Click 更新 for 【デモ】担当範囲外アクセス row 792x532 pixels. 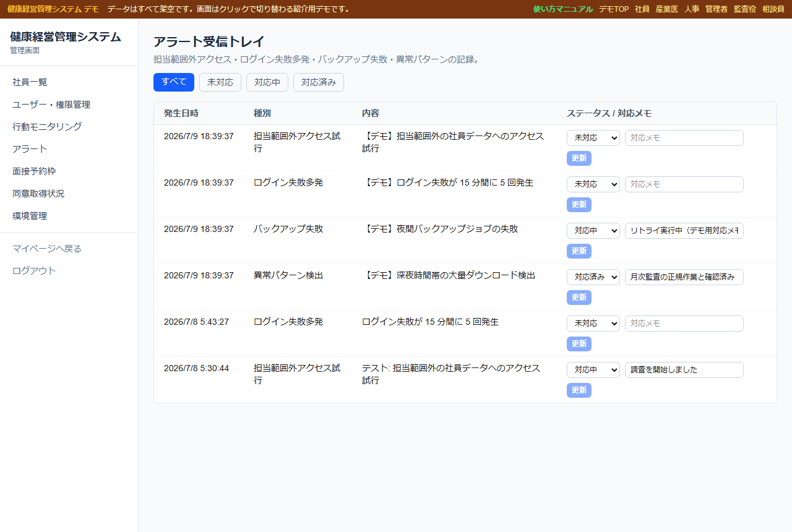click(x=579, y=158)
